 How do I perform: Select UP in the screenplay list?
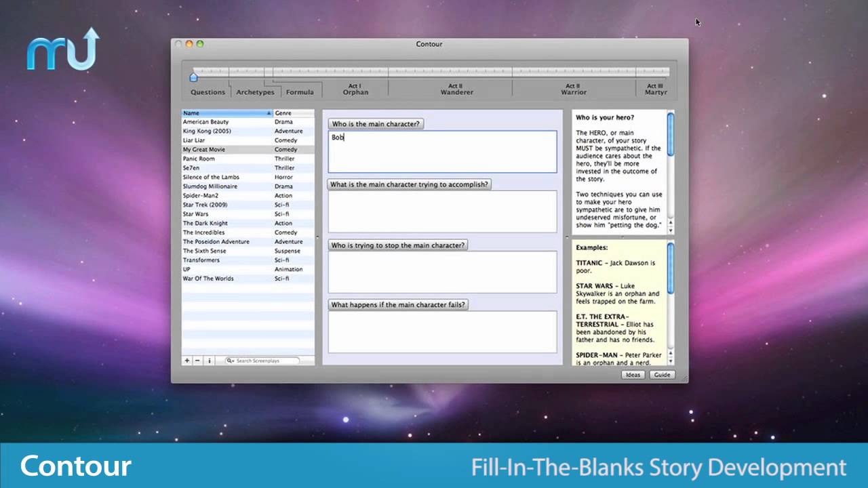pos(248,269)
